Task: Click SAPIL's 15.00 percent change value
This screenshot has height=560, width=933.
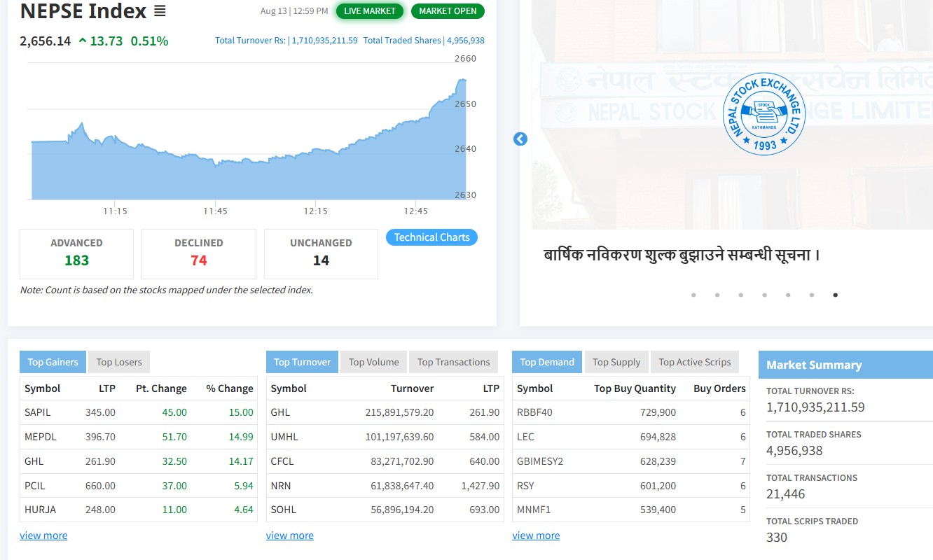Action: 241,412
